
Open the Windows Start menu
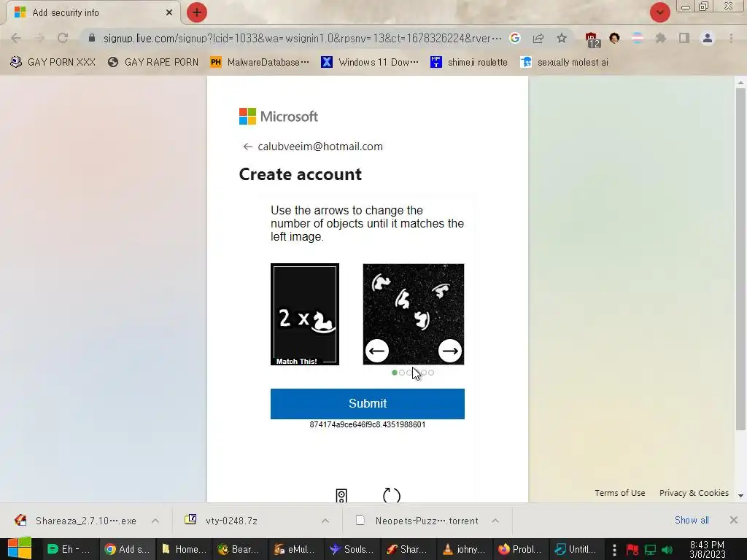[x=20, y=549]
